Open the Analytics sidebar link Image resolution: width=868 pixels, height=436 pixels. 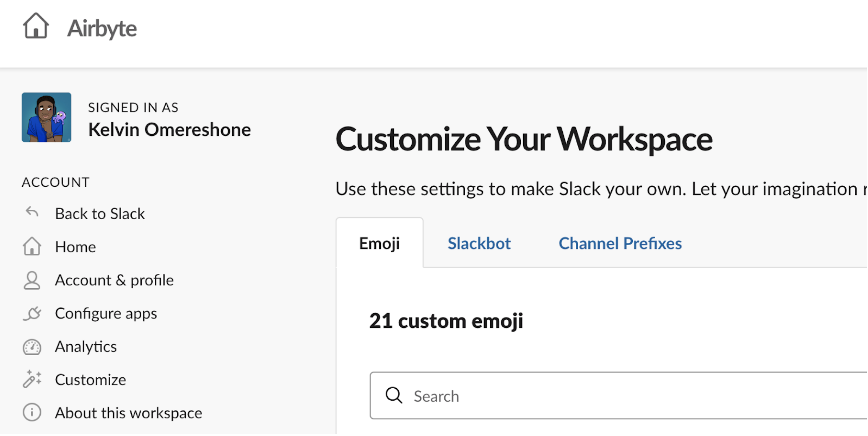(x=86, y=347)
